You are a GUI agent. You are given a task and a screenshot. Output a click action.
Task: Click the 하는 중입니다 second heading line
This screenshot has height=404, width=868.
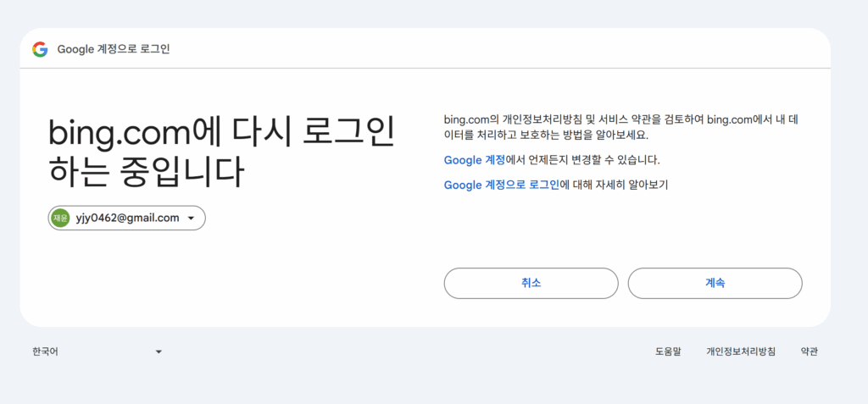[146, 172]
